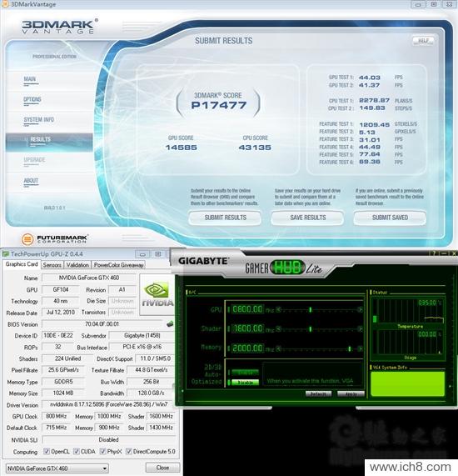Click the Futuremark orange logo icon

tap(27, 239)
